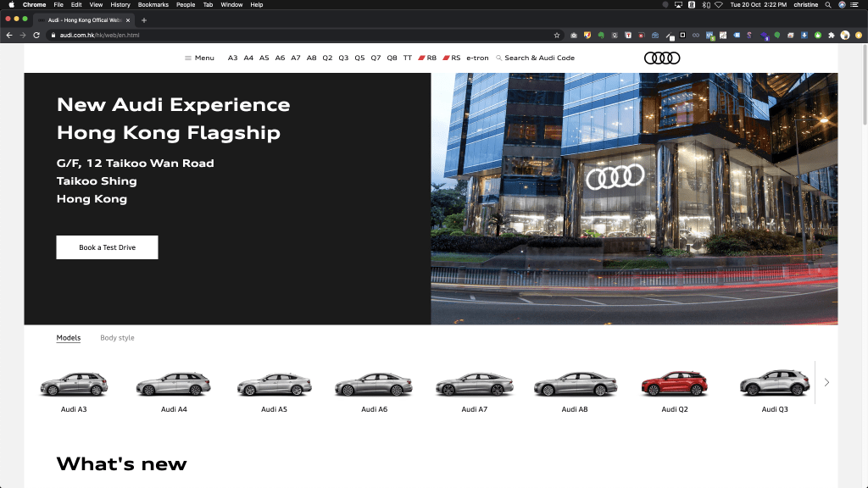The image size is (868, 488).
Task: Select the Models tab
Action: (69, 337)
